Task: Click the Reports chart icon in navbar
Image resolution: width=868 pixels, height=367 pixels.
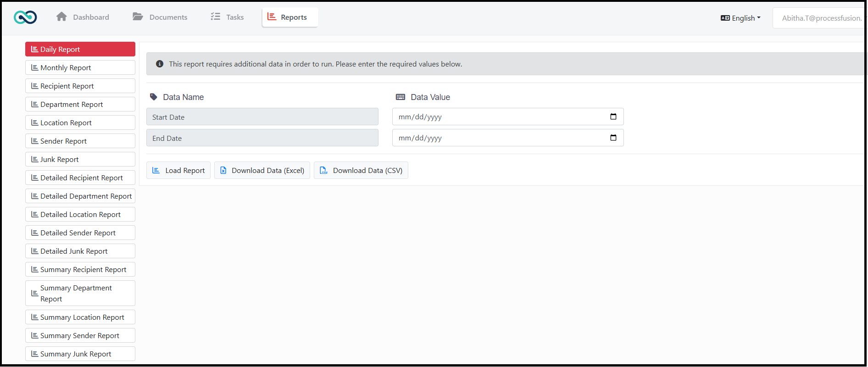Action: [x=272, y=17]
